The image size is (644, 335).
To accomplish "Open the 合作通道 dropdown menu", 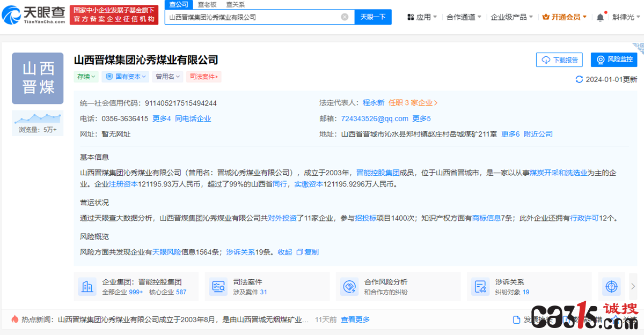I will [x=464, y=17].
